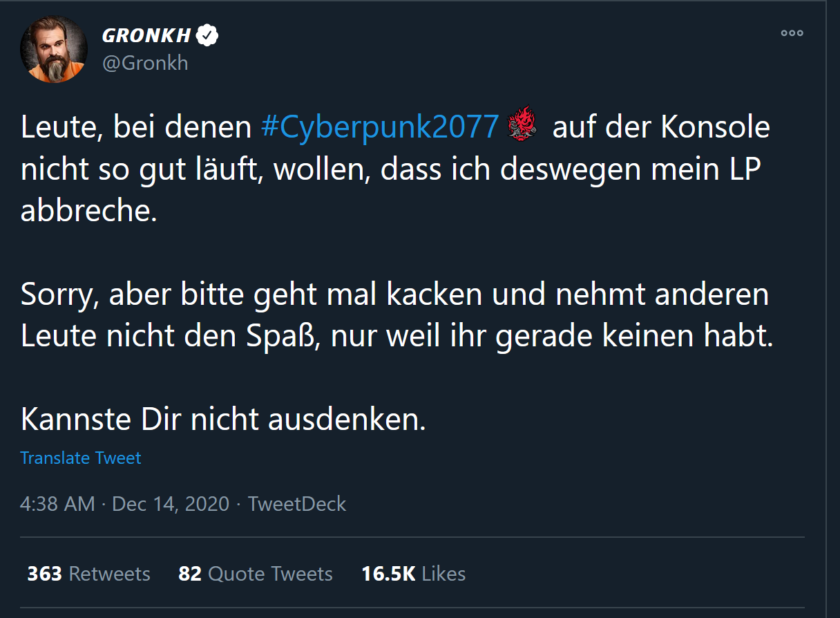Click the word "Konsole" in the tweet
This screenshot has height=618, width=840.
[715, 128]
